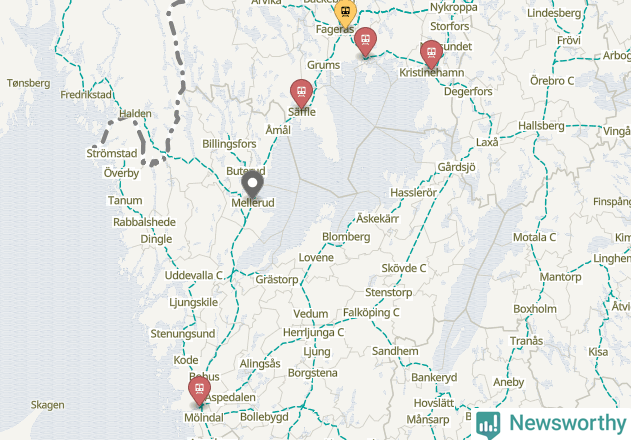This screenshot has height=440, width=631.
Task: Click the yellow train marker near Fagerås
Action: [x=345, y=13]
